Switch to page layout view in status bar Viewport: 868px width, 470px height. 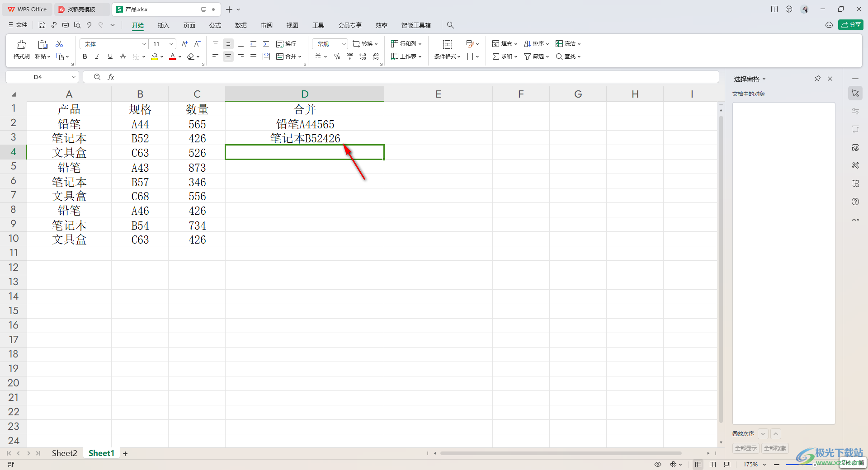[x=713, y=465]
